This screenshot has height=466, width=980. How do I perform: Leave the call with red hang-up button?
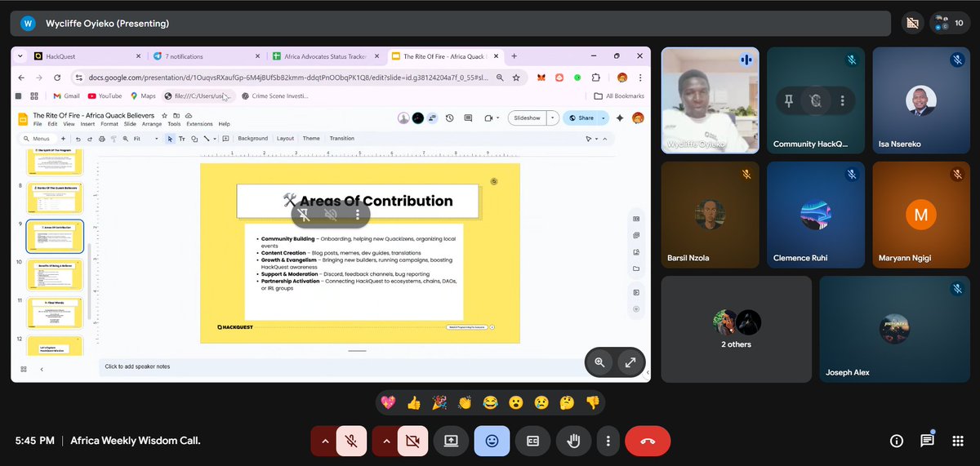648,441
